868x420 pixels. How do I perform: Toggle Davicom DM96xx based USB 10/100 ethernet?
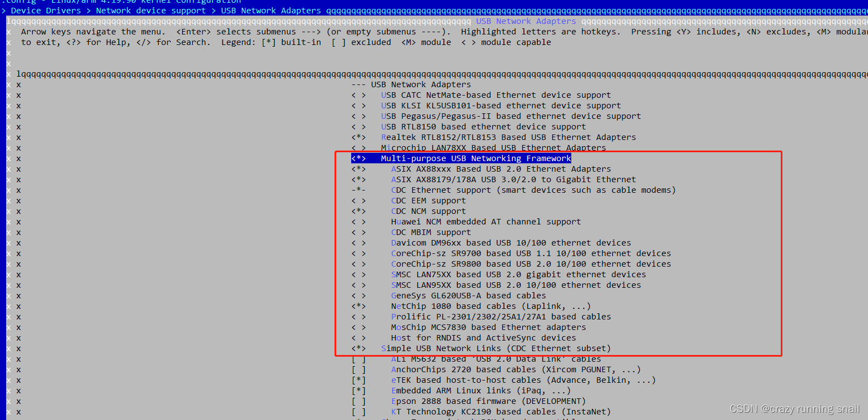(491, 243)
